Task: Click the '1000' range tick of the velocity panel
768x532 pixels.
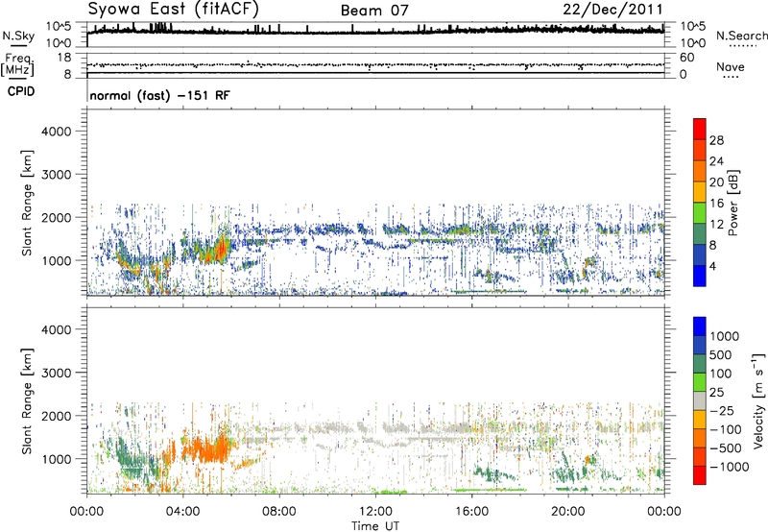Action: coord(56,459)
